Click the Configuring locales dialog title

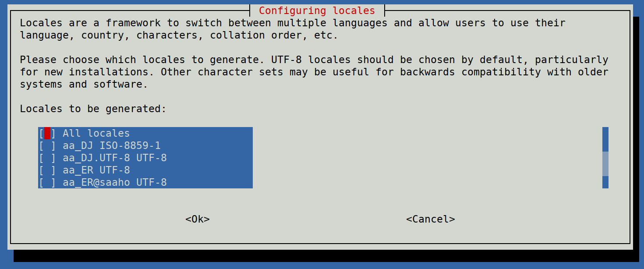click(x=317, y=11)
